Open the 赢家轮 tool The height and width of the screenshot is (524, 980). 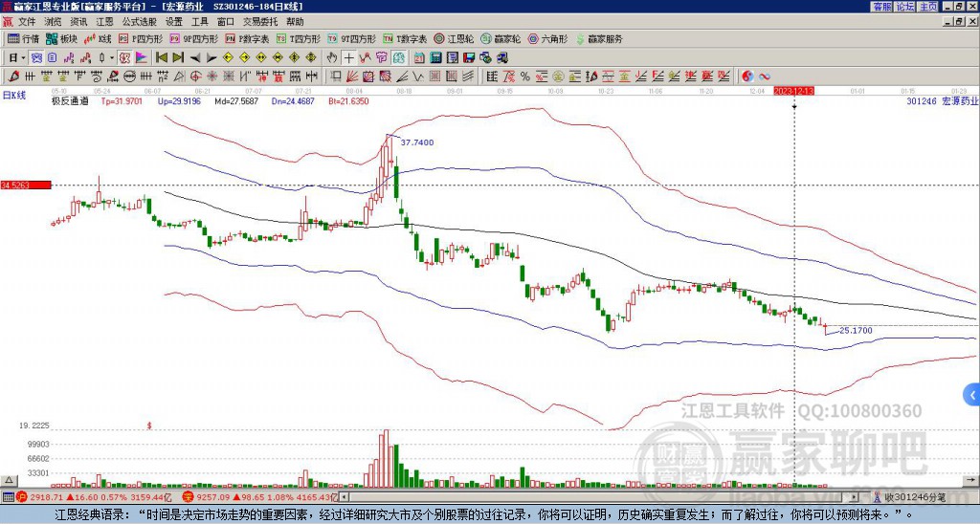pyautogui.click(x=501, y=38)
